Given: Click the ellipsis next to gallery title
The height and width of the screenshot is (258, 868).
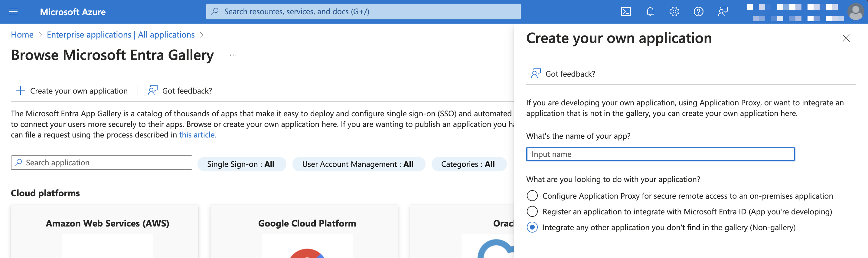Looking at the screenshot, I should pyautogui.click(x=233, y=55).
